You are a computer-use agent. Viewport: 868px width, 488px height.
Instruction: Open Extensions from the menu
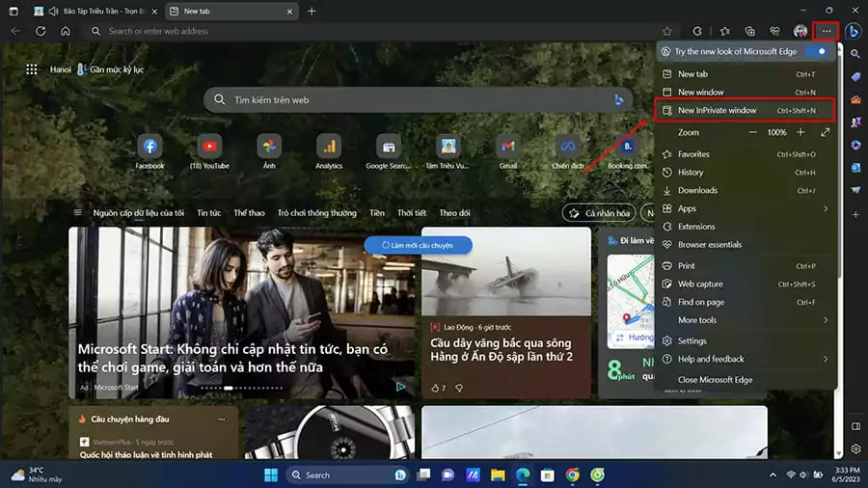(745, 227)
